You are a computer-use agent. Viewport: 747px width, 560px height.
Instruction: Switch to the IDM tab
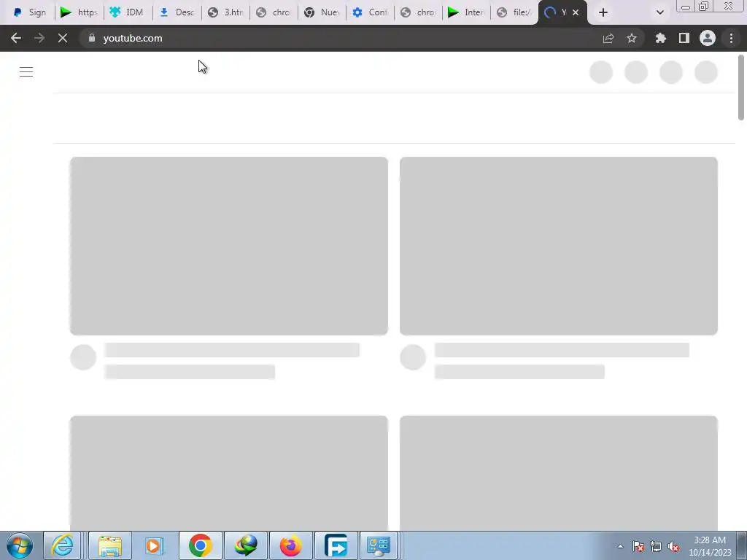(128, 12)
